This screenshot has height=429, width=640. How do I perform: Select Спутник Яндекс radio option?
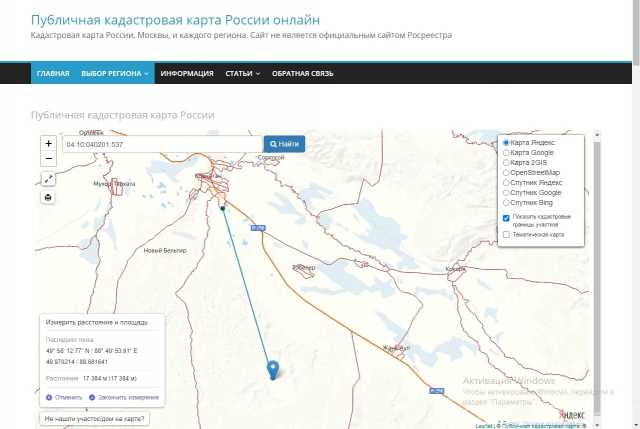tap(506, 182)
